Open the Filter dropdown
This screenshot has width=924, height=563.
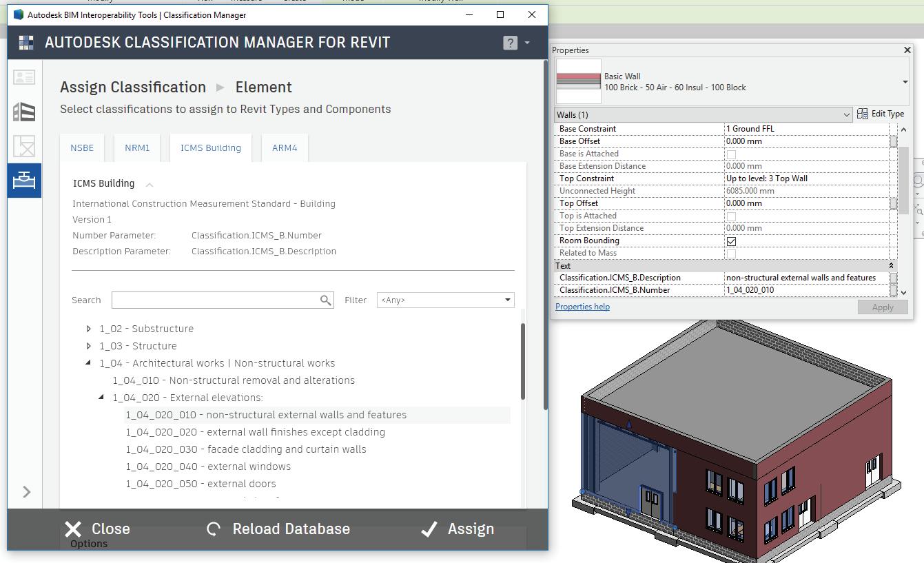click(x=445, y=300)
